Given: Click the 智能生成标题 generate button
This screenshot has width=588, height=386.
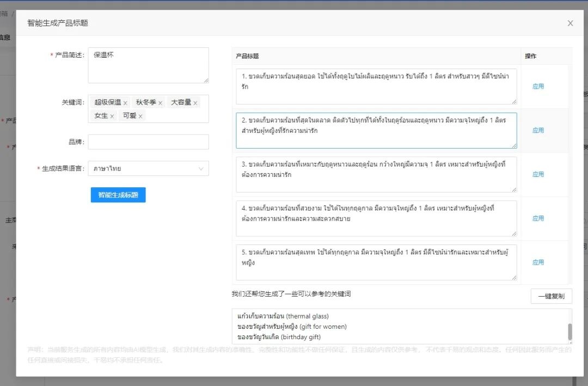Looking at the screenshot, I should point(118,195).
